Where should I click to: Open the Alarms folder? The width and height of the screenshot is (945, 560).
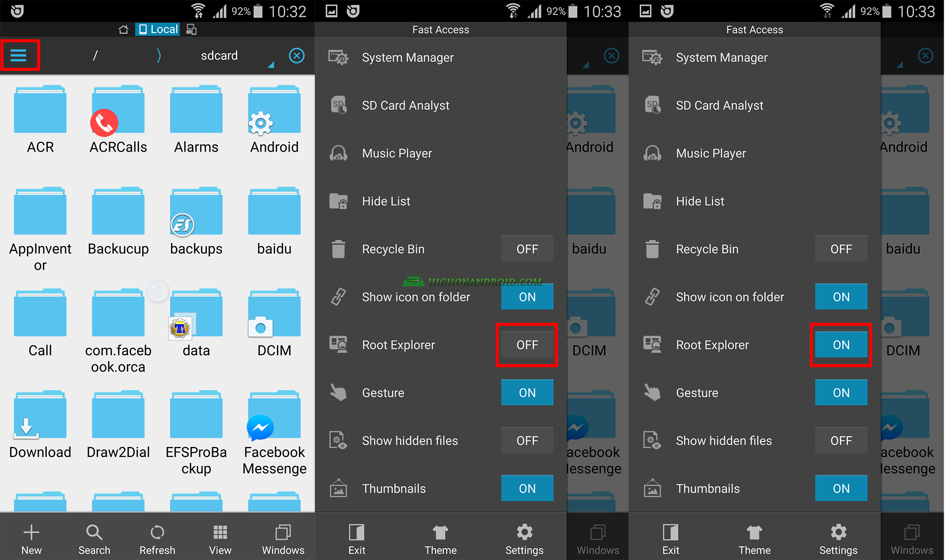pos(196,120)
